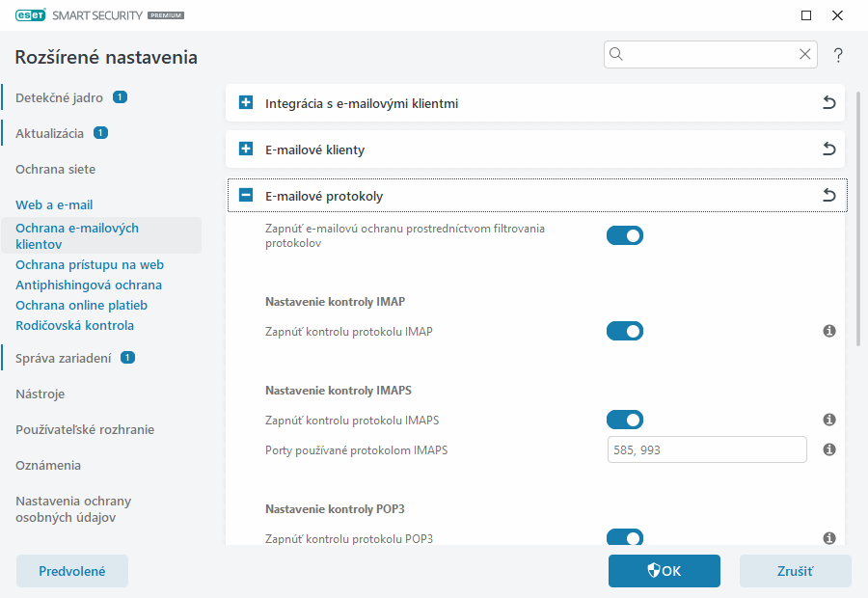Turn off IMAPS protocol checking
Viewport: 868px width, 598px height.
pos(624,420)
